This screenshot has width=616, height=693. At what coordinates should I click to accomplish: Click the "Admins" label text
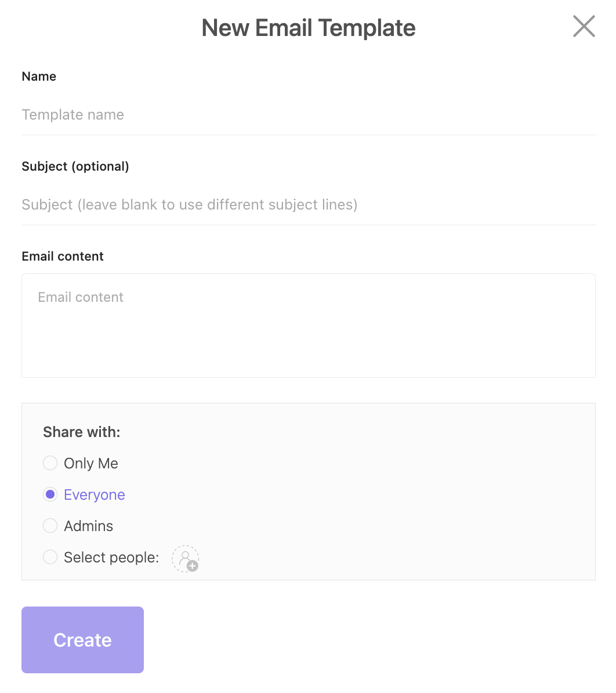tap(89, 526)
